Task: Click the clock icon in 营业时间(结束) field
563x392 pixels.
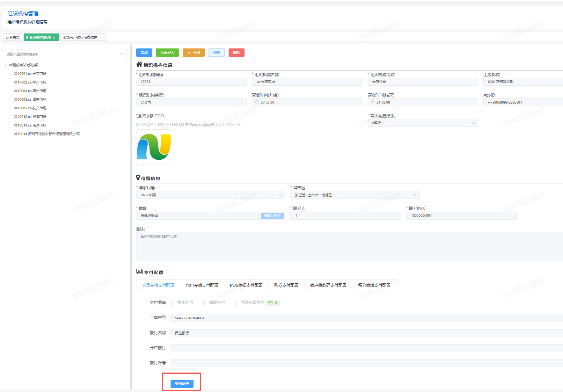Action: tap(373, 102)
